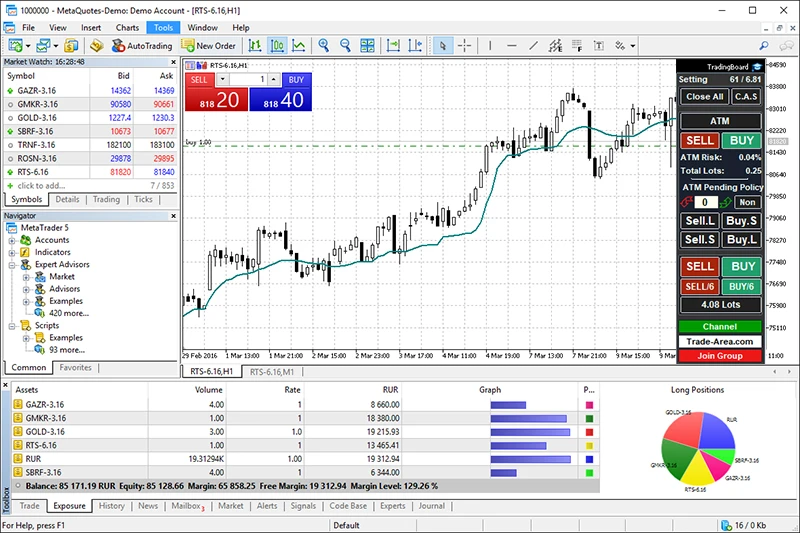This screenshot has height=533, width=800.
Task: Close the Market Watch panel
Action: pos(173,62)
